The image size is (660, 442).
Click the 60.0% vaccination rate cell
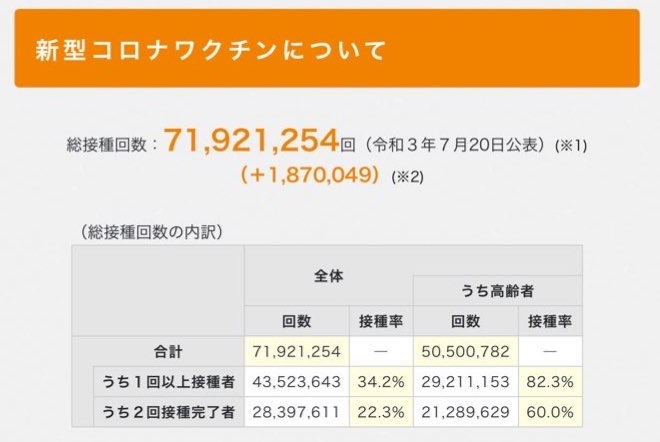pos(549,410)
